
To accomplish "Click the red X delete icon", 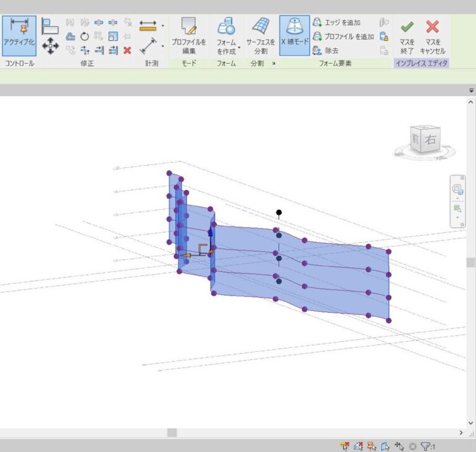I will pyautogui.click(x=127, y=50).
